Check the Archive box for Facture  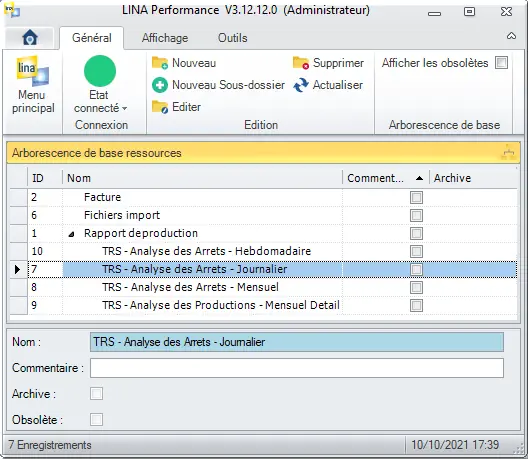pyautogui.click(x=416, y=197)
